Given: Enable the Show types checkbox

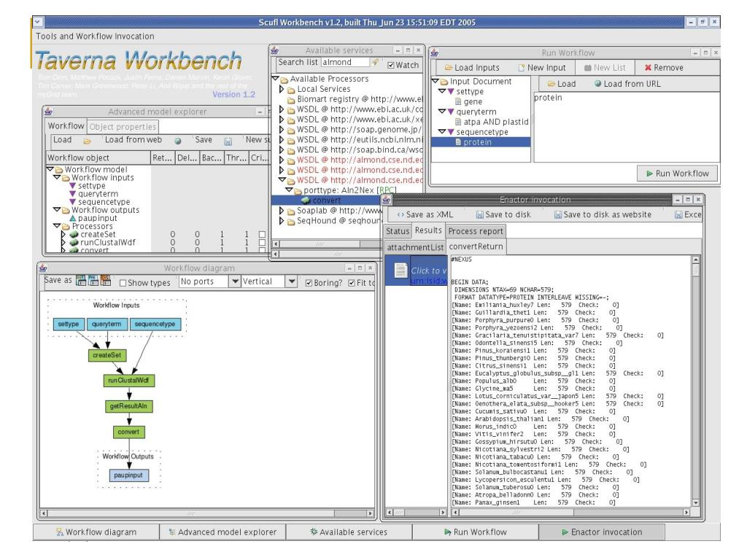Looking at the screenshot, I should click(x=123, y=283).
